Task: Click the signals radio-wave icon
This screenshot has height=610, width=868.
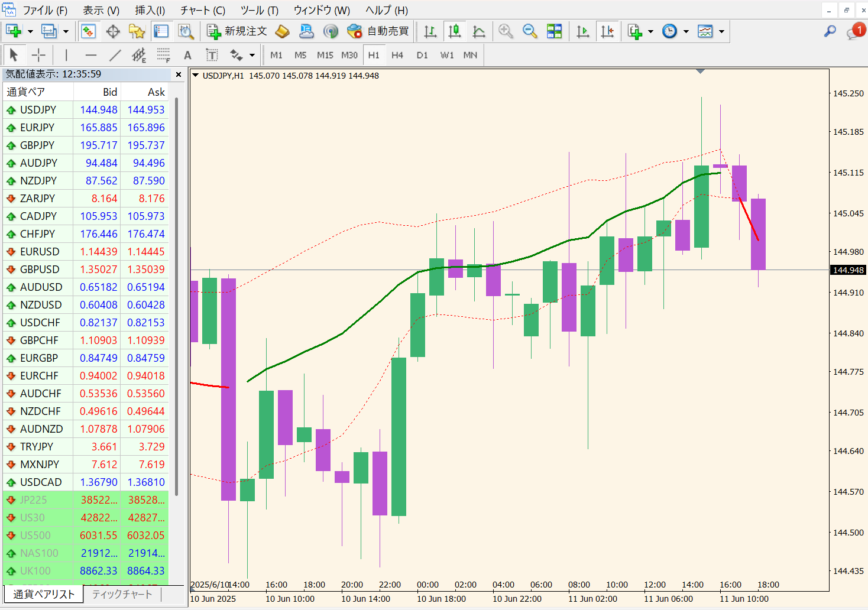Action: (331, 31)
